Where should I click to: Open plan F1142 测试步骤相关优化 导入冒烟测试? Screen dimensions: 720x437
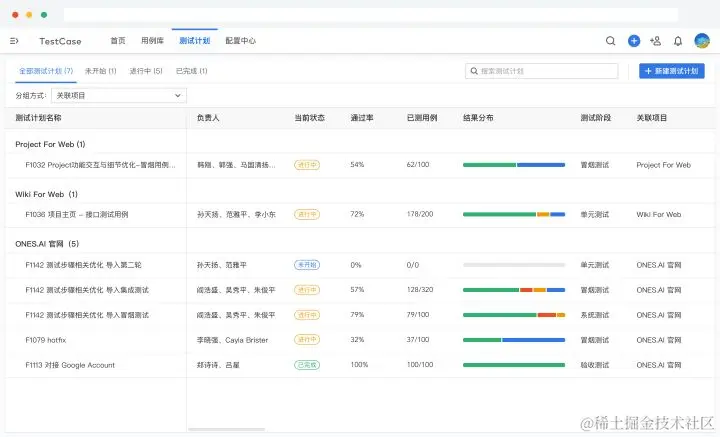(87, 315)
